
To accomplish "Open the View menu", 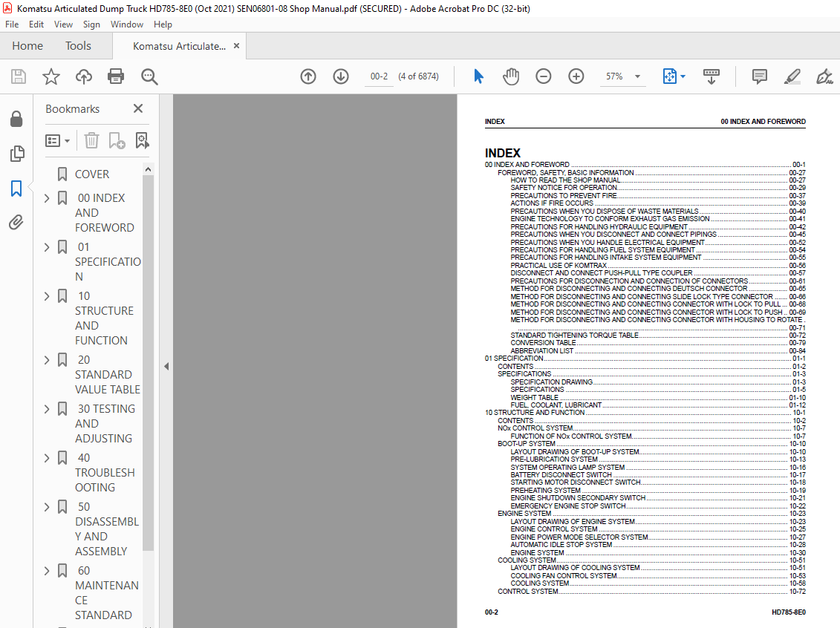I will coord(63,24).
